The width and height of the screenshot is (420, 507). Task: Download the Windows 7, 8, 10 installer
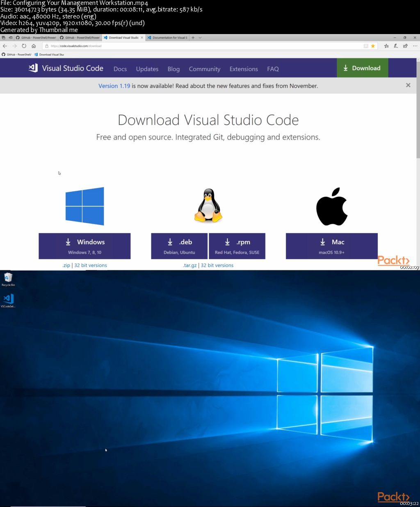click(x=84, y=246)
